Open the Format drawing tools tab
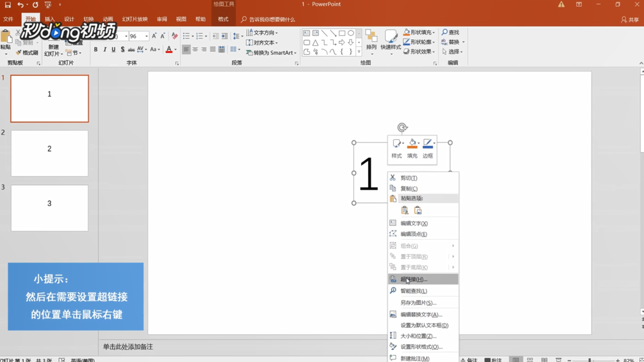 223,19
